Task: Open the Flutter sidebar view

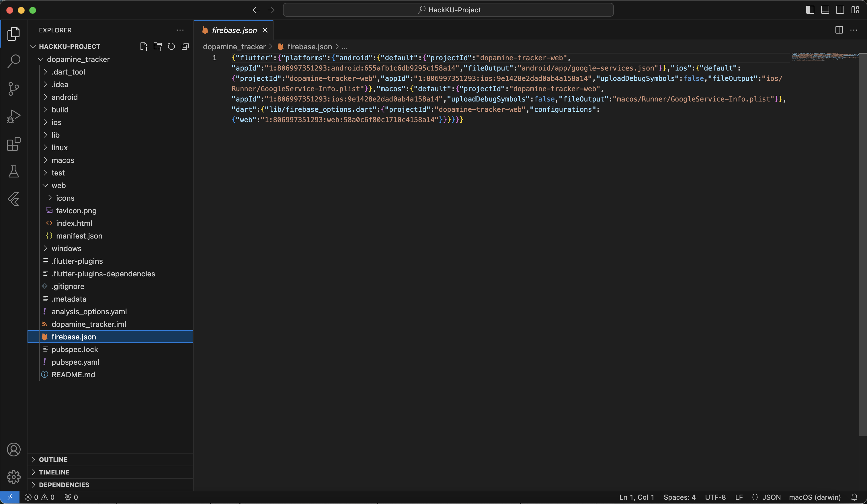Action: tap(14, 199)
